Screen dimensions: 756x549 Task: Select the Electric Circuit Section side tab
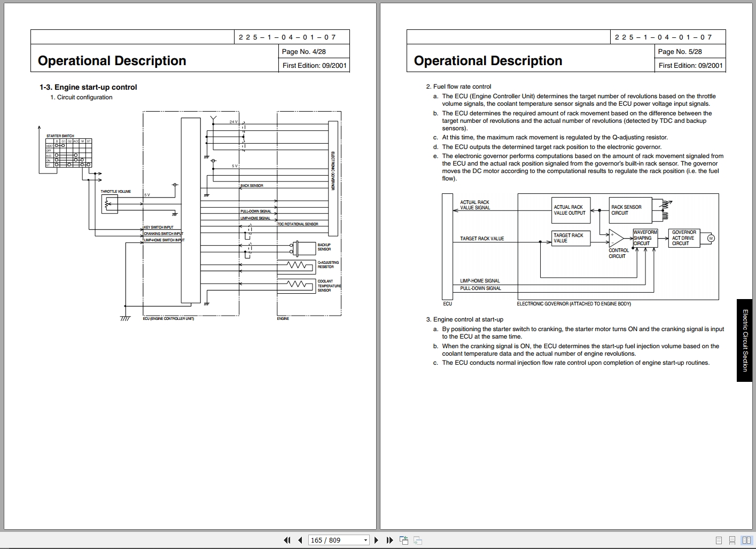point(745,340)
